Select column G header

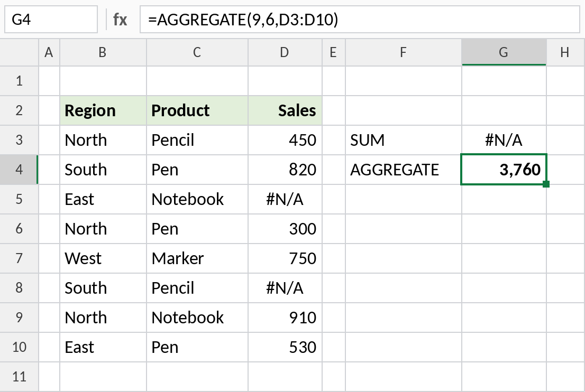click(504, 52)
